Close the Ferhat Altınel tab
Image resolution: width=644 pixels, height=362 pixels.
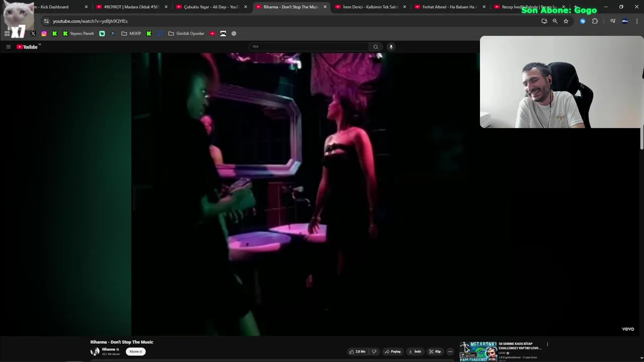pos(484,7)
